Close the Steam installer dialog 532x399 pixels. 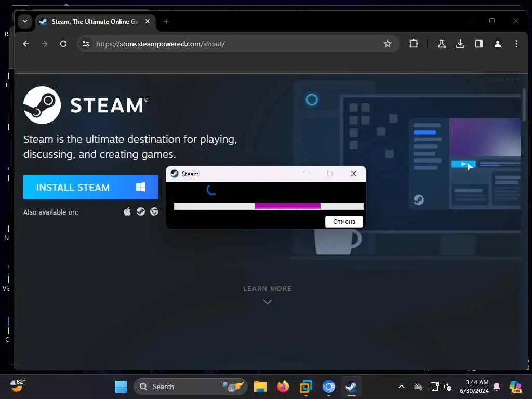click(353, 174)
